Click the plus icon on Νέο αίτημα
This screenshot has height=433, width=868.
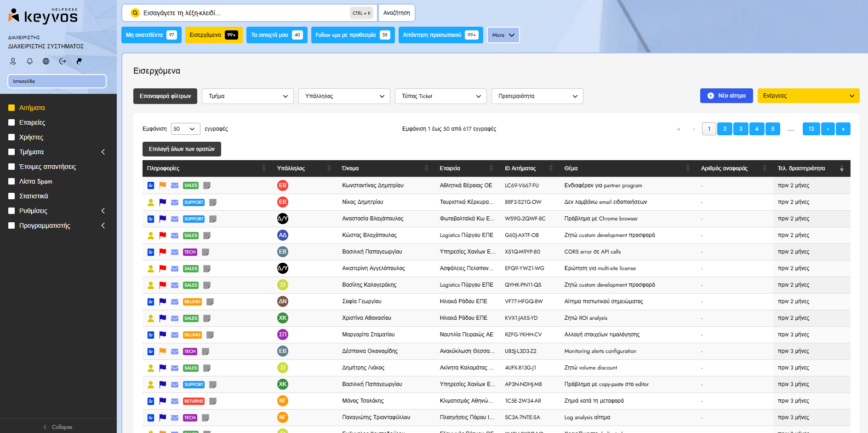point(711,96)
